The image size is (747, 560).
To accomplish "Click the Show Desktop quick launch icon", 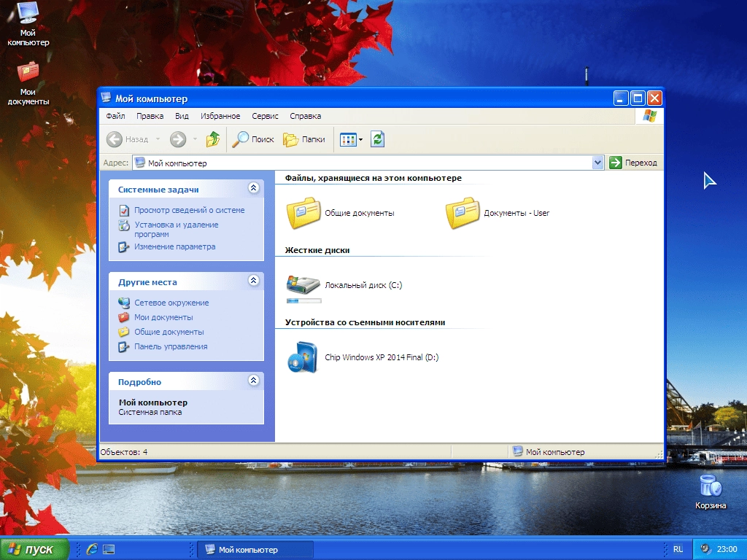I will [109, 550].
